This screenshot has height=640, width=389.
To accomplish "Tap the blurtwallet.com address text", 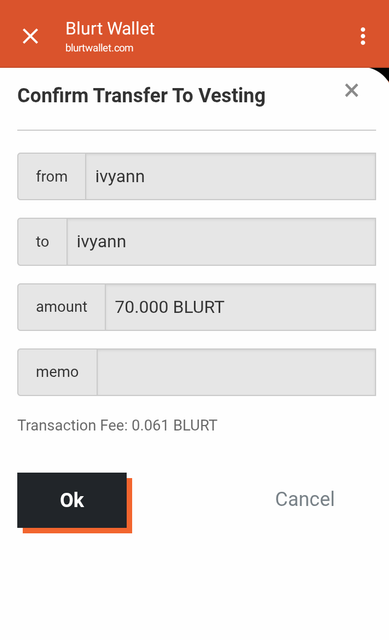I will 99,48.
